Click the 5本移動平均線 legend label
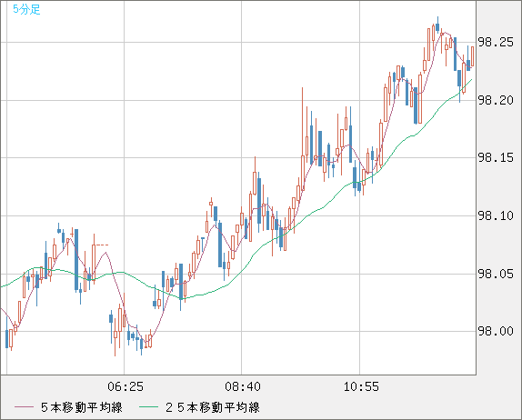The height and width of the screenshot is (420, 522). (x=82, y=407)
